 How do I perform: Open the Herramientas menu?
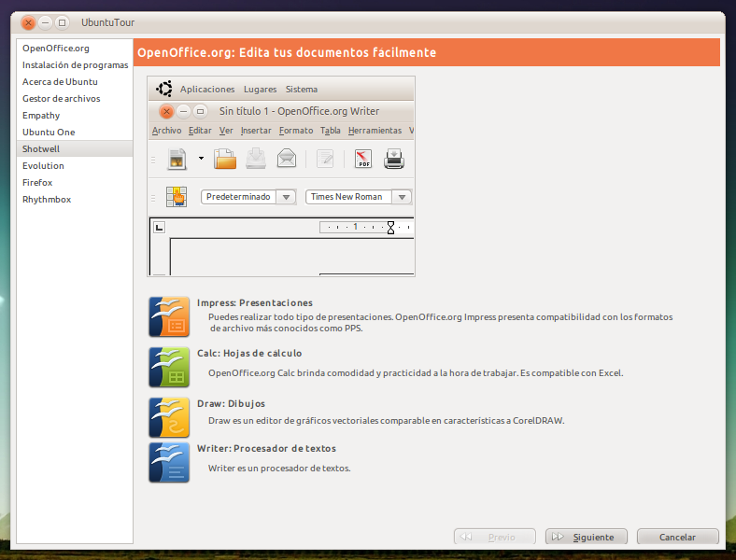tap(374, 131)
